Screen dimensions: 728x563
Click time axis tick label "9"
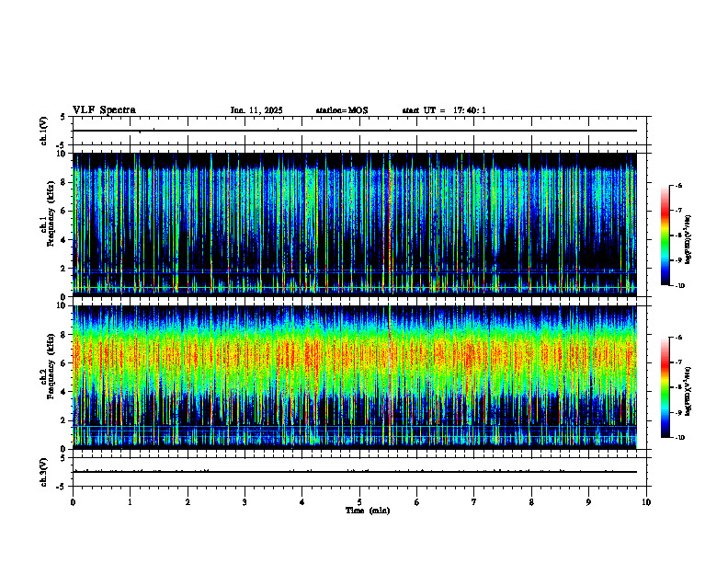click(588, 502)
